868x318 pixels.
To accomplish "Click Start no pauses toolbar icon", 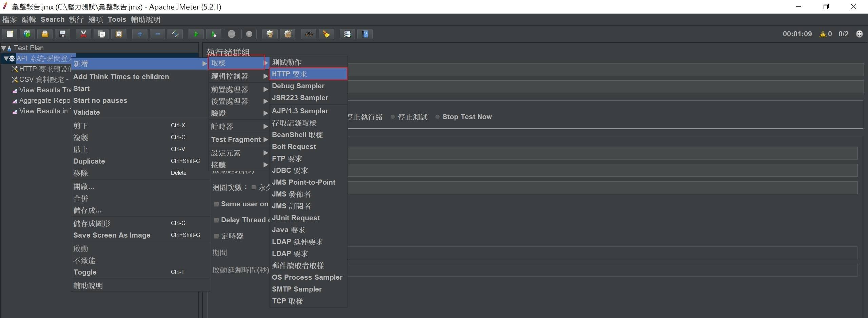I will click(214, 34).
